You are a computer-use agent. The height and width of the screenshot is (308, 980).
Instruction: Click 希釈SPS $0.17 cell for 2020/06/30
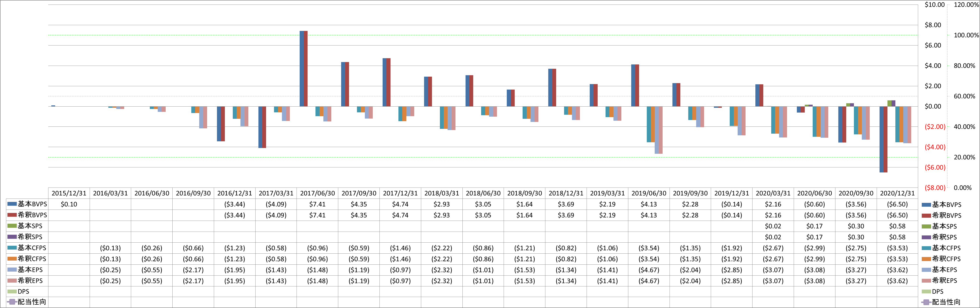[x=815, y=237]
